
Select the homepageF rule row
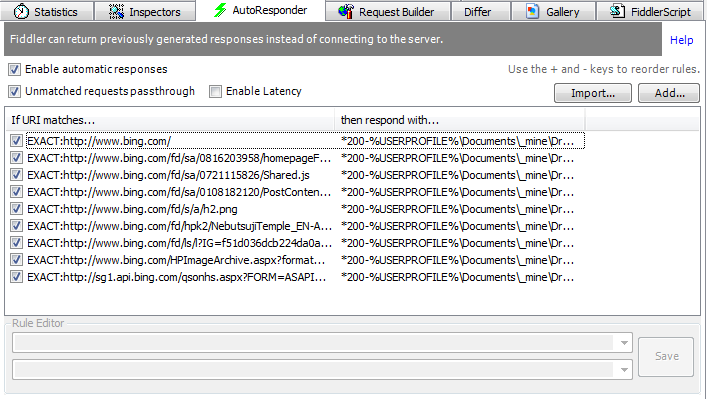[x=298, y=158]
